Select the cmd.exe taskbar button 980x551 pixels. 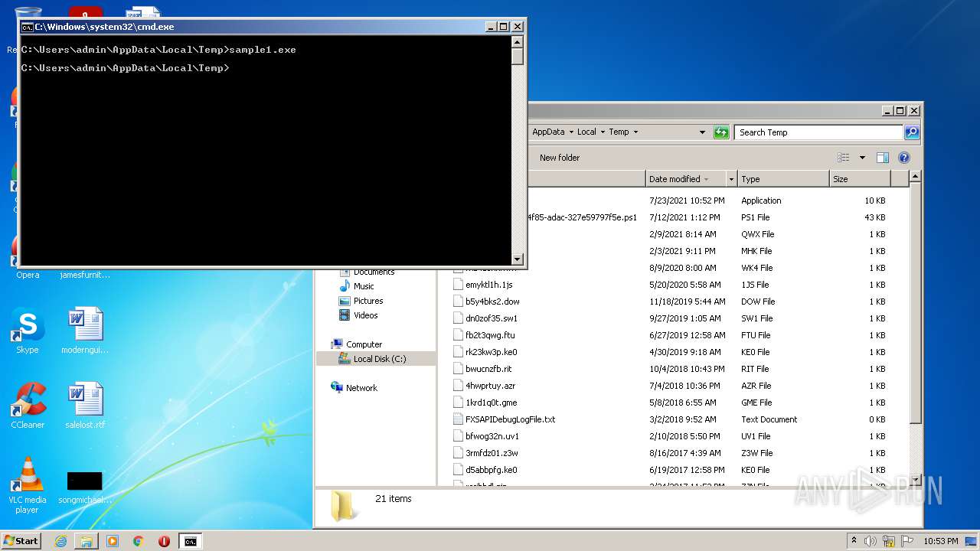190,541
